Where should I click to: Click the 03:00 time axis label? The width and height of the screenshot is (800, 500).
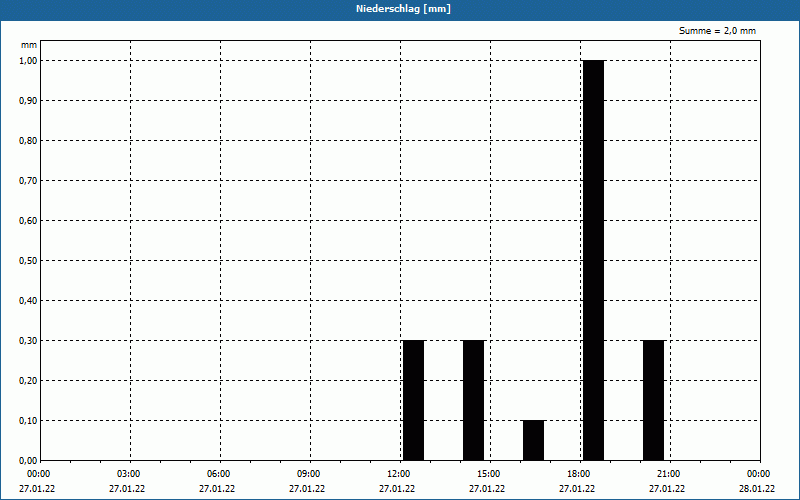pos(129,474)
